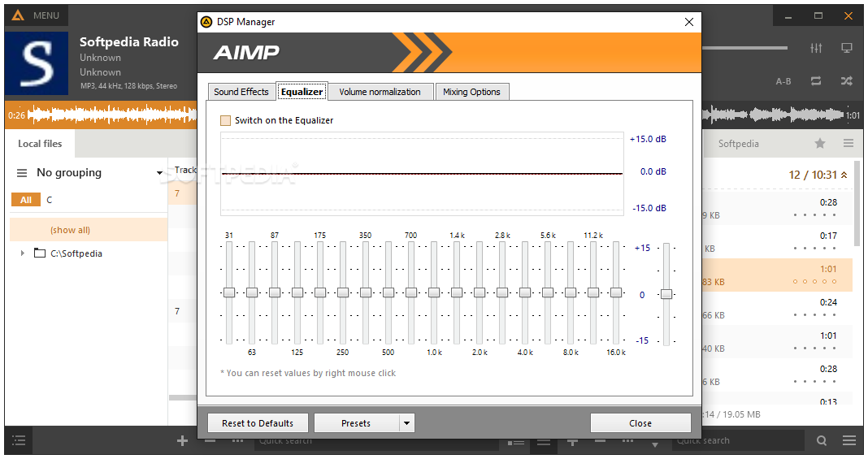Click the 31 Hz equalizer band slider

(x=229, y=293)
